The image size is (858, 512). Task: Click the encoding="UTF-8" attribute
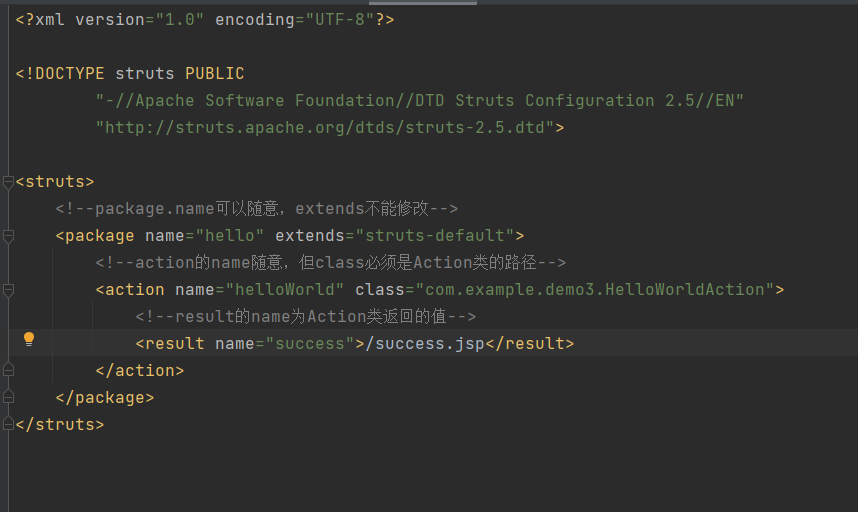click(295, 20)
